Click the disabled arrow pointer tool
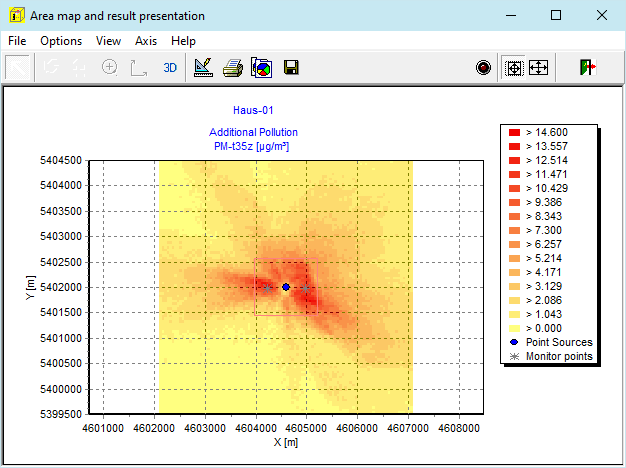This screenshot has width=626, height=468. (18, 67)
